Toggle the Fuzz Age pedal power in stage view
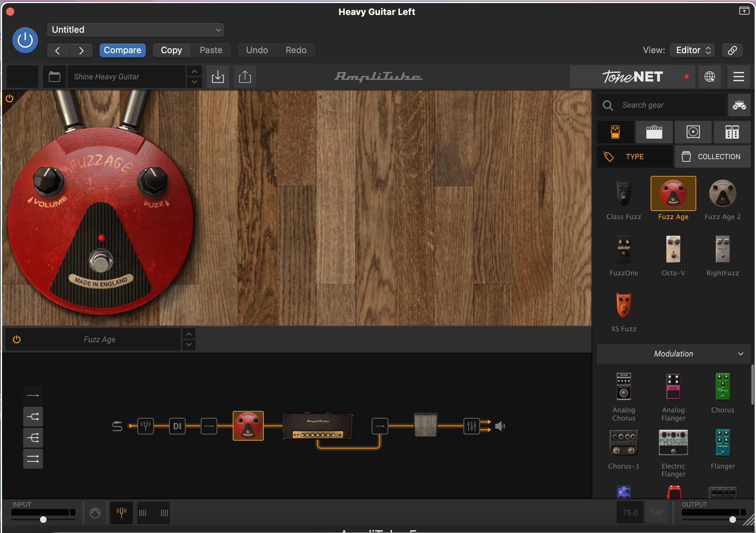The height and width of the screenshot is (533, 756). (10, 99)
